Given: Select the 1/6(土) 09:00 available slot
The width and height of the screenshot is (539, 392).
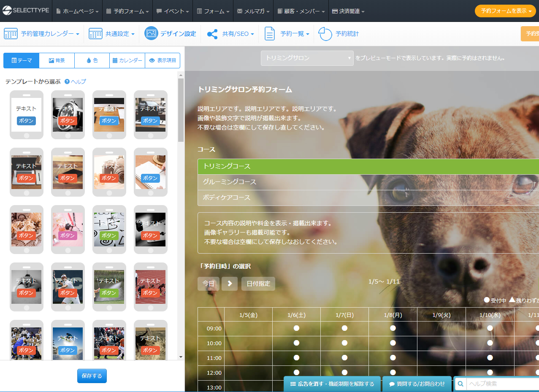Looking at the screenshot, I should tap(296, 328).
